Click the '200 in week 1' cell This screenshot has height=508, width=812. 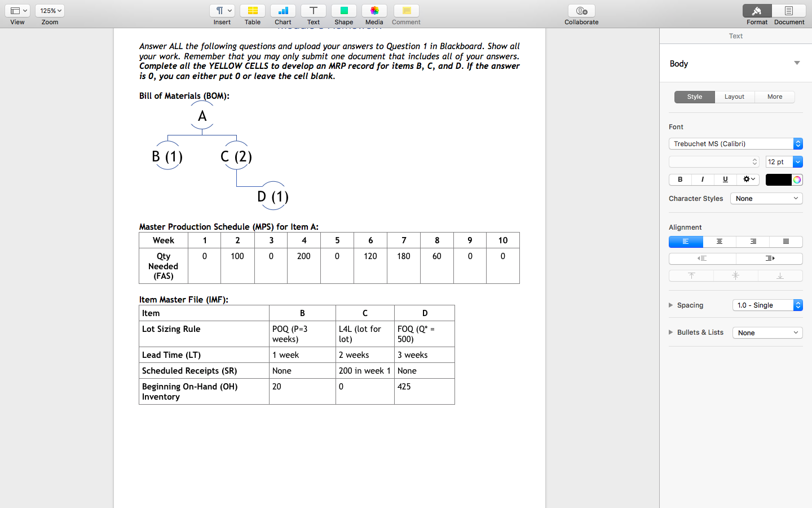coord(365,371)
